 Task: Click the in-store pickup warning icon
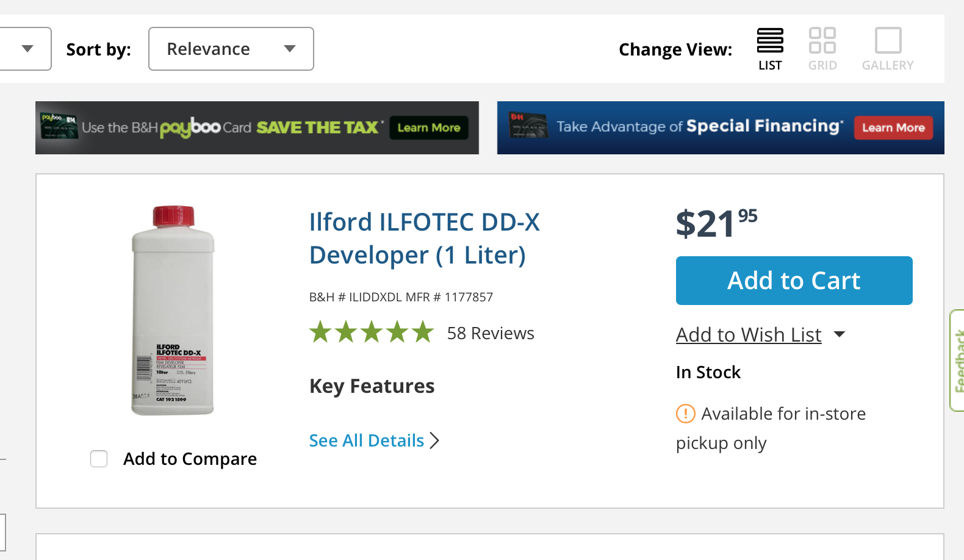[686, 414]
